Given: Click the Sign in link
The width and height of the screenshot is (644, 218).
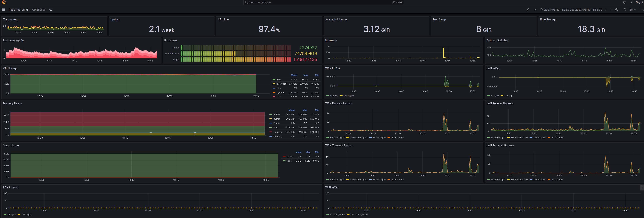Looking at the screenshot, I should click(639, 2).
